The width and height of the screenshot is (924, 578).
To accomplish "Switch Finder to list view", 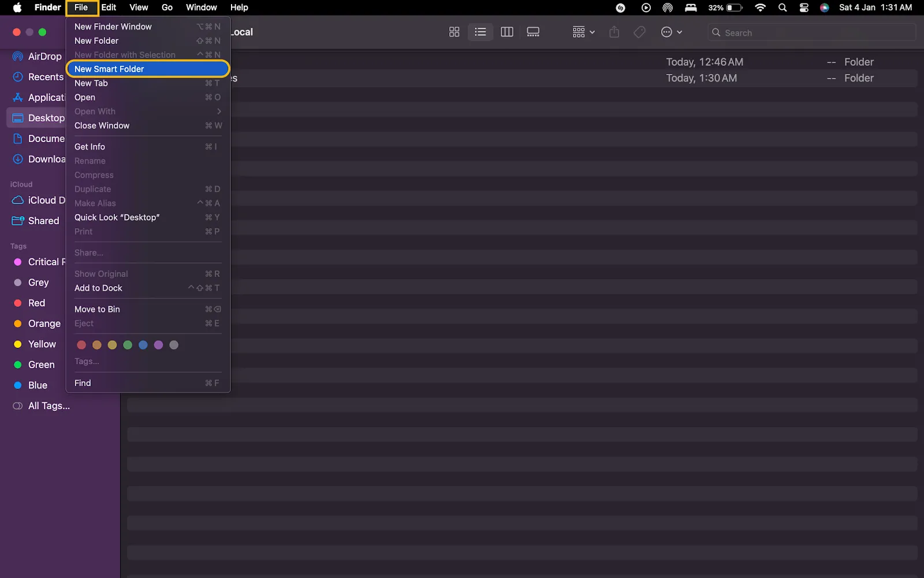I will (x=480, y=32).
